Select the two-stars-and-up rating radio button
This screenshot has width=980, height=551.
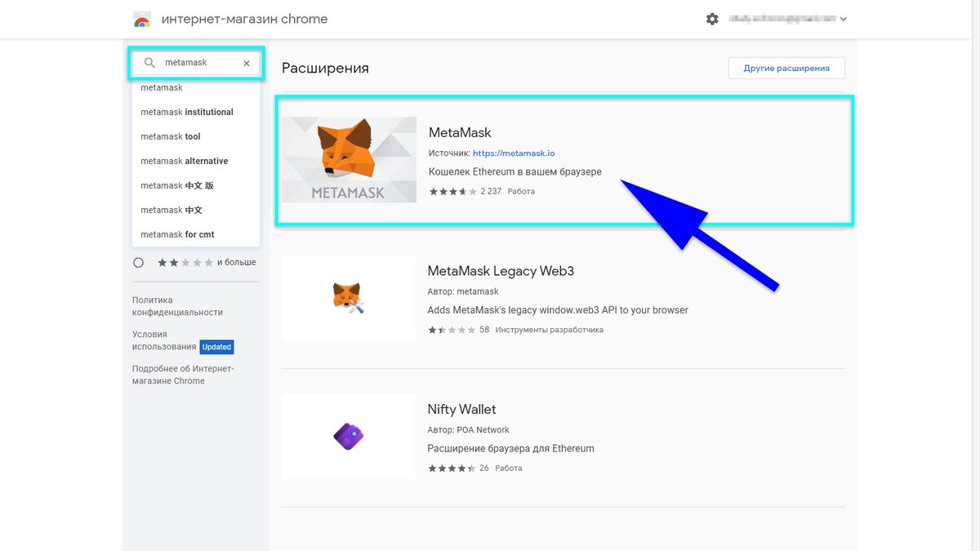click(x=138, y=263)
